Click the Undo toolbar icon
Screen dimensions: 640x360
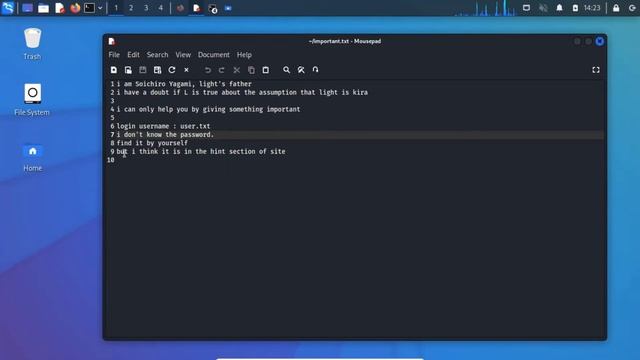(208, 70)
